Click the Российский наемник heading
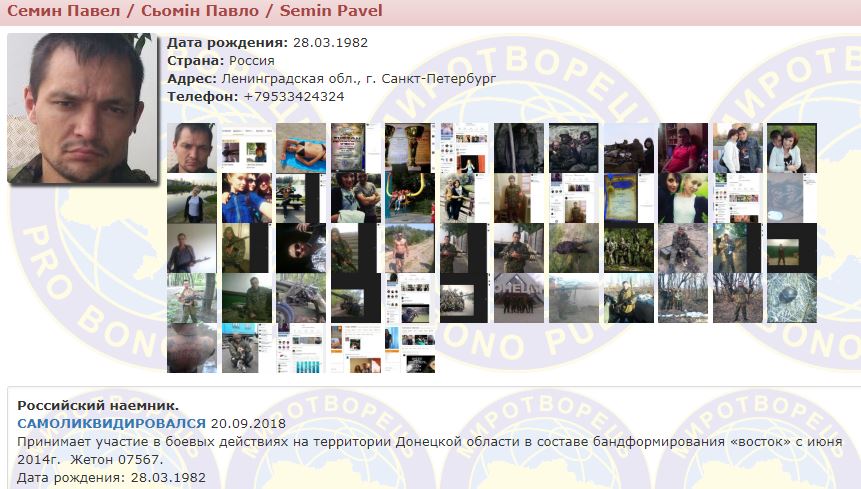Viewport: 861px width, 489px height. pos(98,406)
